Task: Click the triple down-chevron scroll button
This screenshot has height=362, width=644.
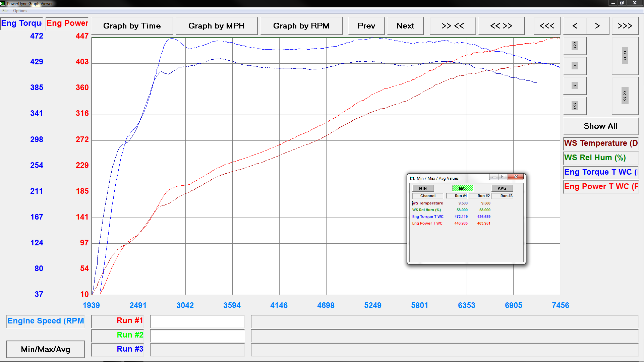Action: tap(575, 106)
